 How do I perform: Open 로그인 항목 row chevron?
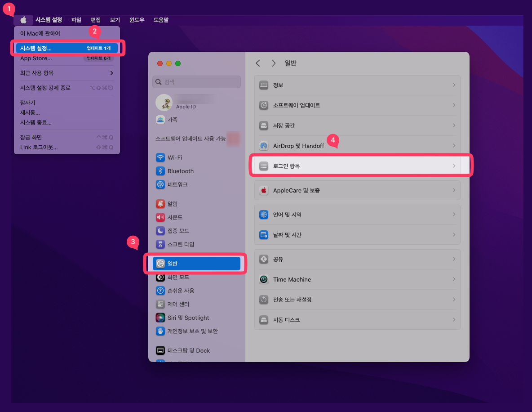(x=454, y=166)
